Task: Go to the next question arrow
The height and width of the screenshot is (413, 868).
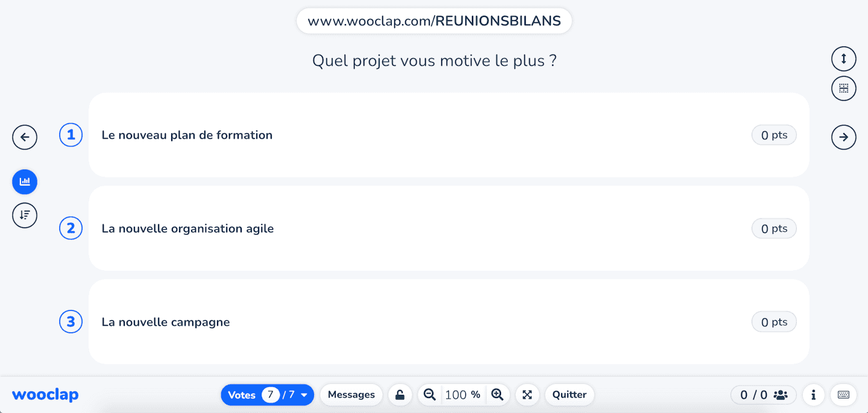Action: [843, 137]
